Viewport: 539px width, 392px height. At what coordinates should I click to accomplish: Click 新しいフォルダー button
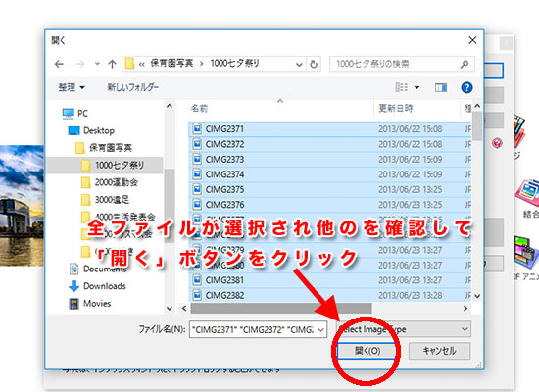[x=133, y=87]
